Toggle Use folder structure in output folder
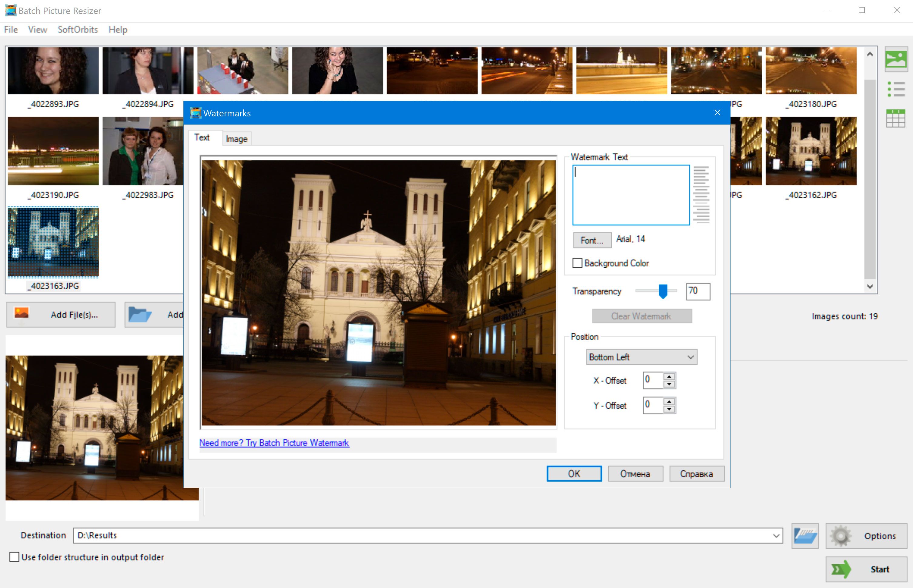The image size is (913, 588). pyautogui.click(x=13, y=557)
